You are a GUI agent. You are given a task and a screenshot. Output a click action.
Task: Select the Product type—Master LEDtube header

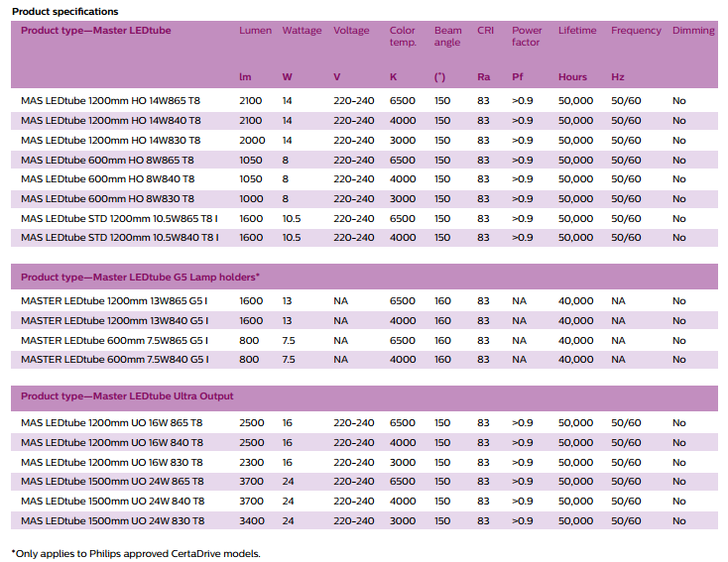[96, 31]
